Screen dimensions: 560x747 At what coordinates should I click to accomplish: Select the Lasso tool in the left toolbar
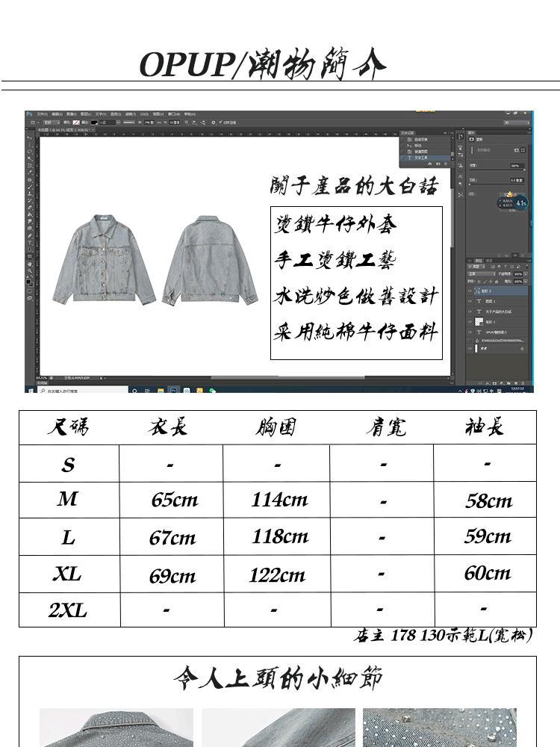[x=30, y=151]
